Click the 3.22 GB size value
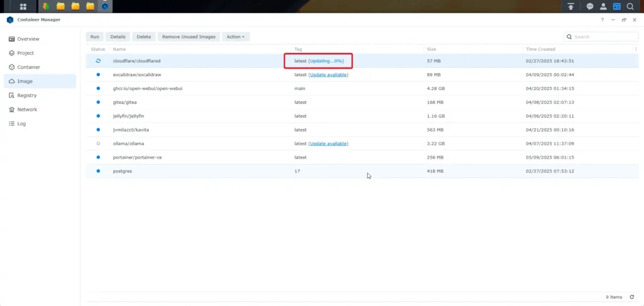 point(436,144)
